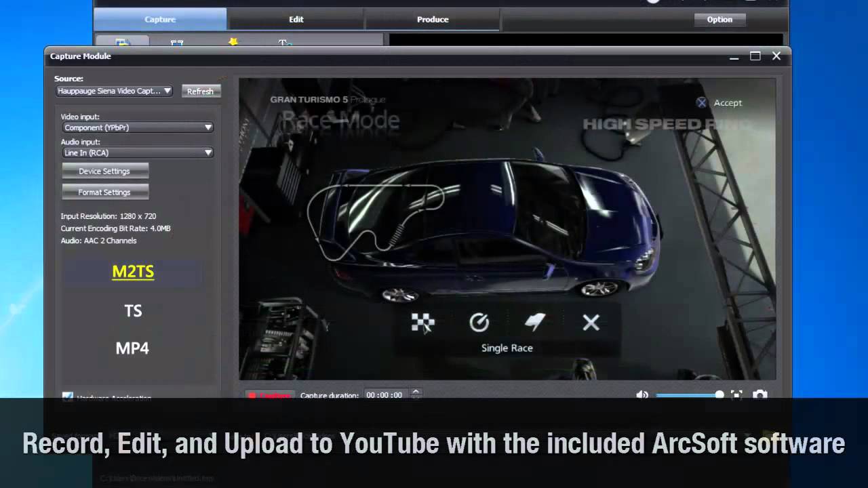The width and height of the screenshot is (868, 488).
Task: Click the capture duration stepper arrows
Action: pos(416,394)
